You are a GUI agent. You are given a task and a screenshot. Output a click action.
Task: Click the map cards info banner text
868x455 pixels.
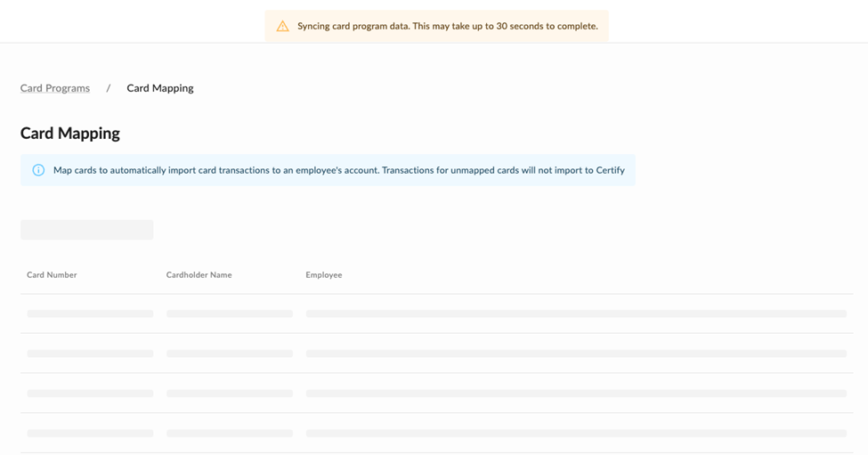point(338,170)
